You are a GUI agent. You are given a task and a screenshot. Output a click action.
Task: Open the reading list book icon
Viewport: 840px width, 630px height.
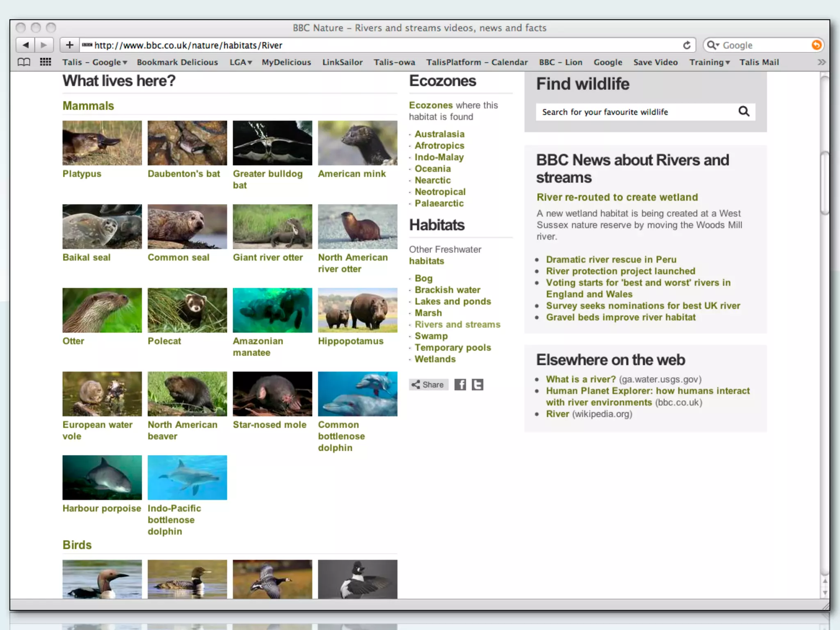pos(24,62)
